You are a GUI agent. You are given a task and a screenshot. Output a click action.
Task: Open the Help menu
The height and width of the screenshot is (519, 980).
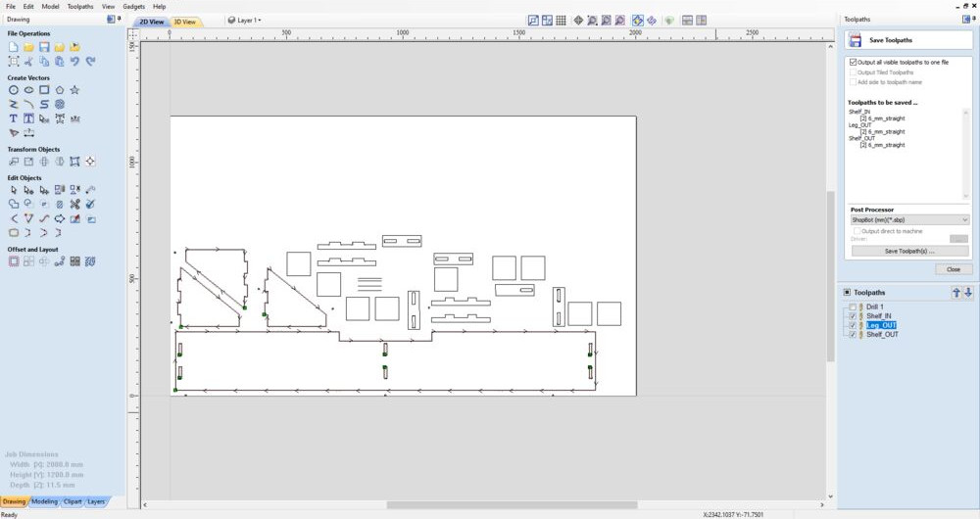click(x=160, y=6)
